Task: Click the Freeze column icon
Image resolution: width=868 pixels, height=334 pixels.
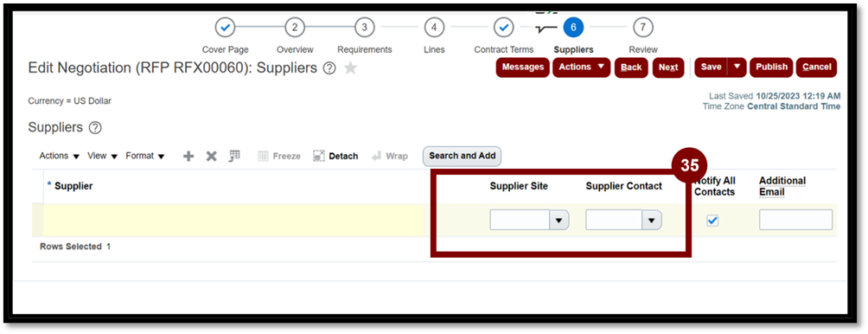Action: tap(264, 157)
